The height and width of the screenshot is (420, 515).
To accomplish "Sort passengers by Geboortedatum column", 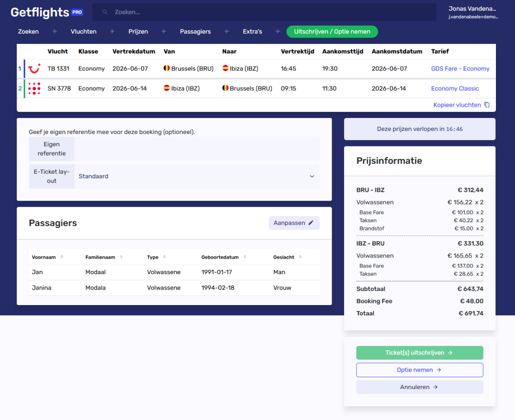I will click(245, 257).
